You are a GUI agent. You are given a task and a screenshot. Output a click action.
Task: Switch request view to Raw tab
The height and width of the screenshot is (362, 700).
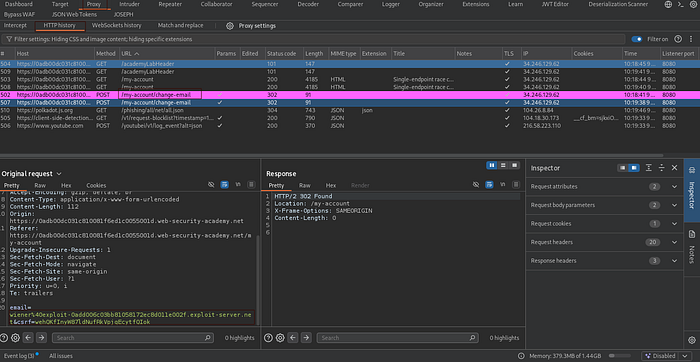[40, 185]
